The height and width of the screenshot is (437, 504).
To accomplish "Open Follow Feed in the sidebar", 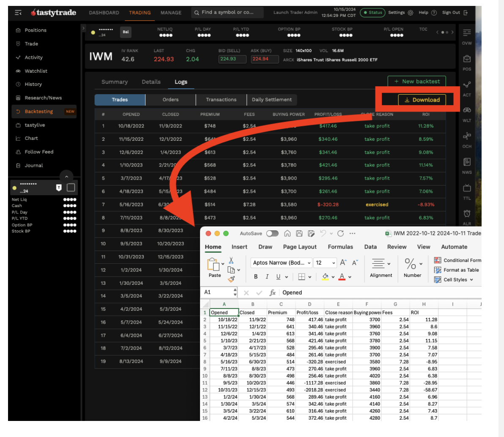I will 39,152.
